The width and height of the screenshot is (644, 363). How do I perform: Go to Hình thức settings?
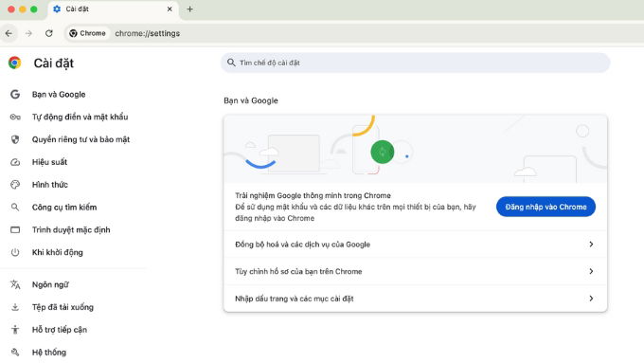pyautogui.click(x=50, y=185)
